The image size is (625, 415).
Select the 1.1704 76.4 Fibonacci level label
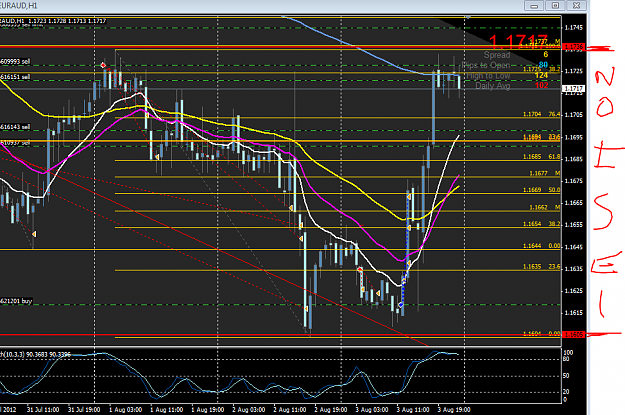[x=541, y=114]
